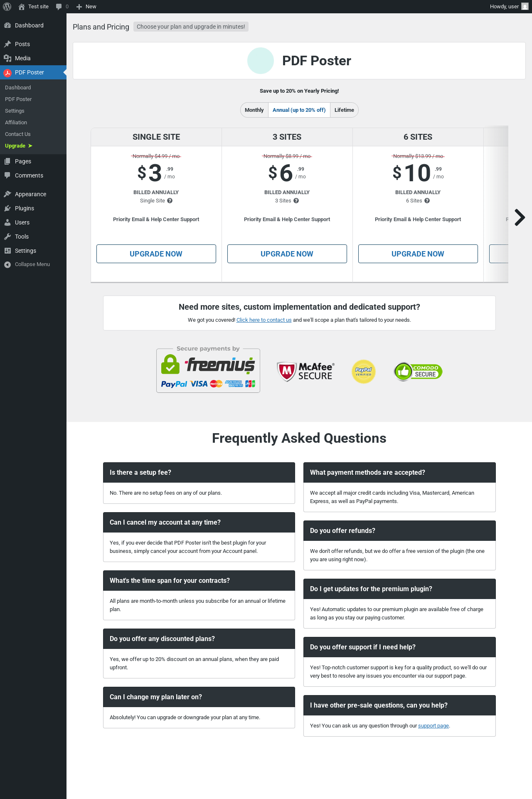Click the Media library icon
The height and width of the screenshot is (799, 532).
tap(7, 58)
